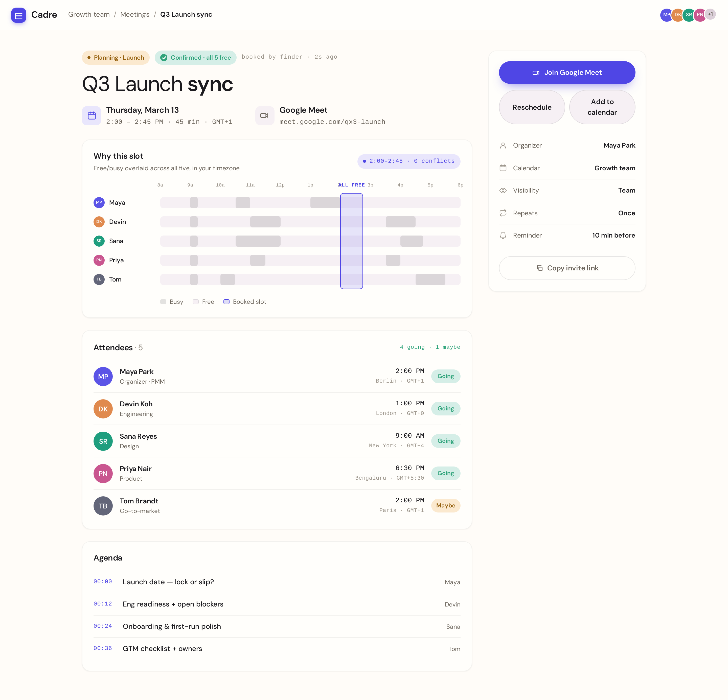Click the Once repeats value
Screen dimensions: 728x700
tap(627, 213)
